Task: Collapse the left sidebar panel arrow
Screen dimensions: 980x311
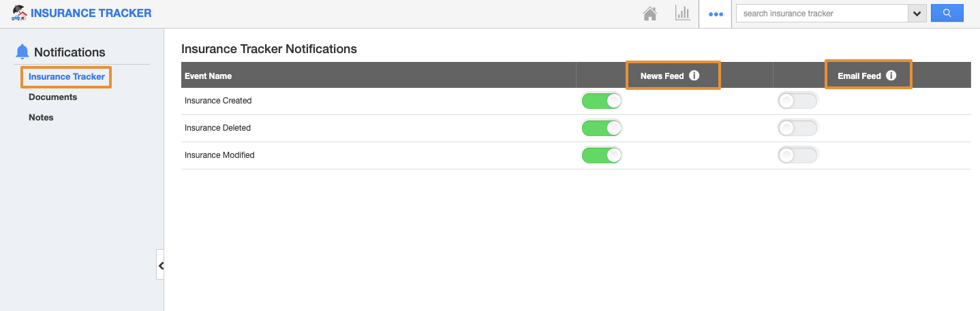Action: pos(160,265)
